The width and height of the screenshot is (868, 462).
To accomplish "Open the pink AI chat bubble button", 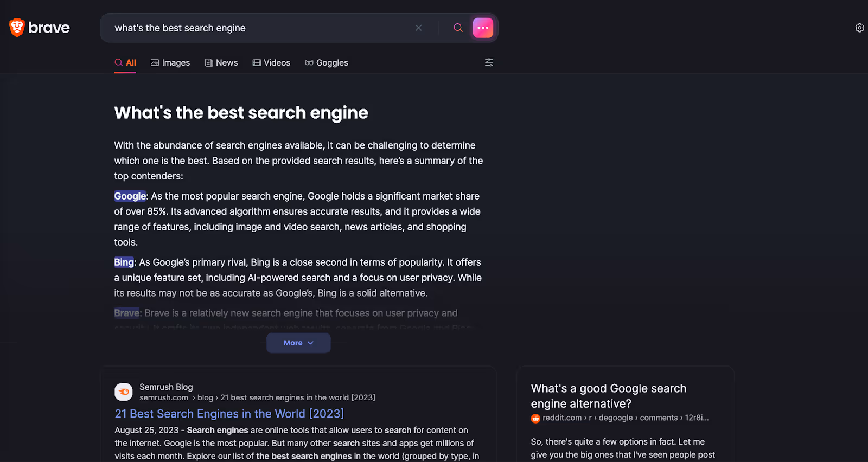I will [483, 28].
